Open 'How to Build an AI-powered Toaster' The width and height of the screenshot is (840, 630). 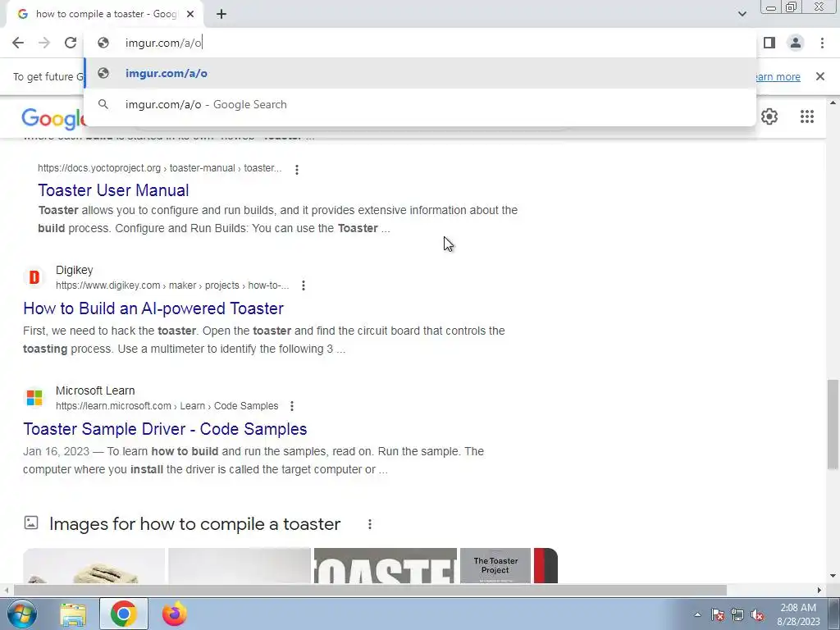pyautogui.click(x=153, y=308)
